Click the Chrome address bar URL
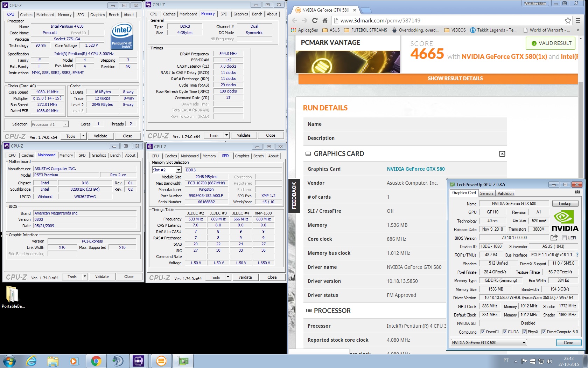Viewport: 588px width, 368px height. 380,21
